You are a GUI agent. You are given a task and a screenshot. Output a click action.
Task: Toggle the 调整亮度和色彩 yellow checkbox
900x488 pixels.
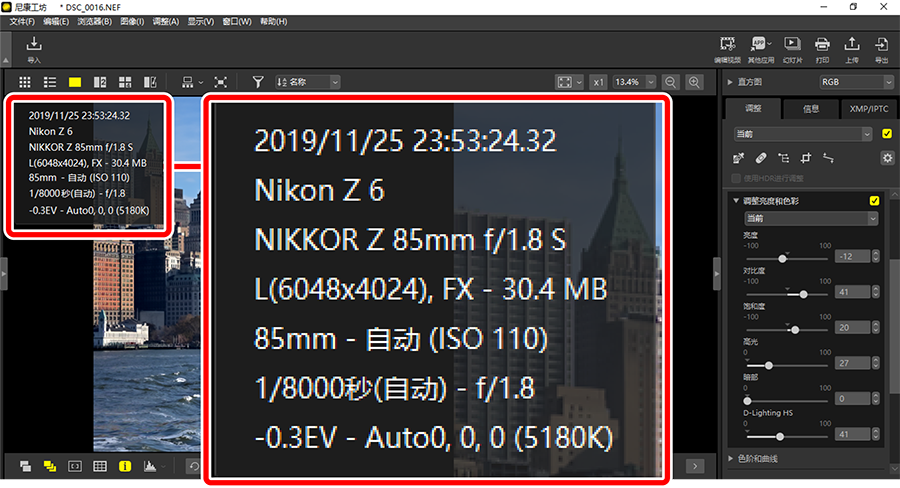(874, 201)
